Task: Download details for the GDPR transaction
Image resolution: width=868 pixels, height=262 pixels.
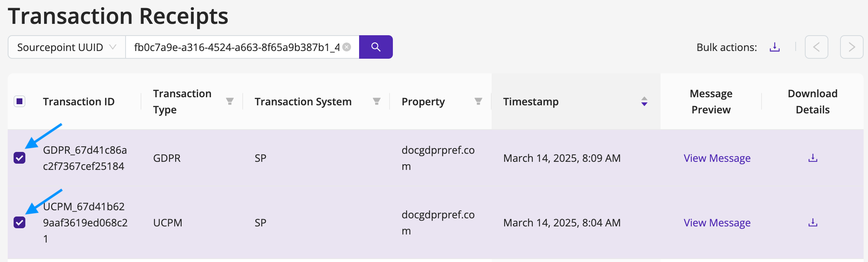Action: tap(813, 158)
